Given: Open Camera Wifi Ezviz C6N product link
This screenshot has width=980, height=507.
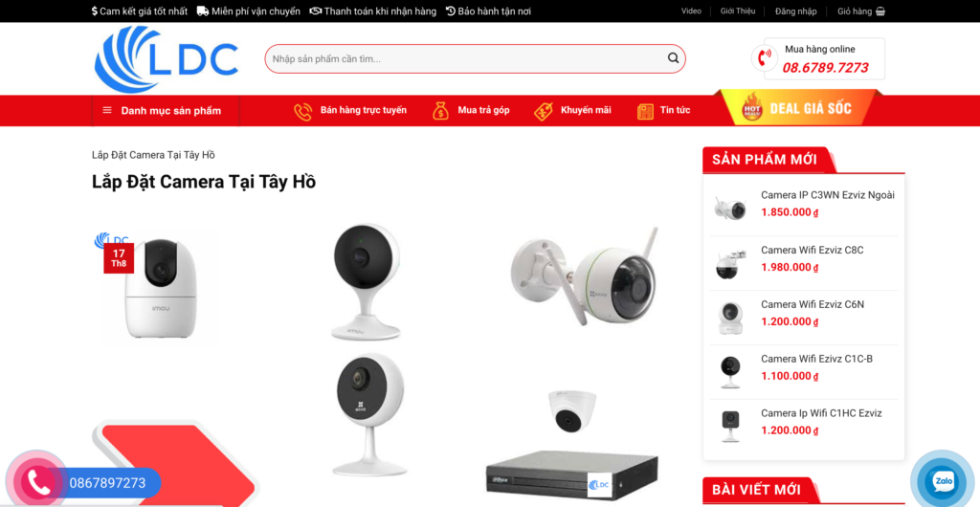Looking at the screenshot, I should click(x=813, y=304).
